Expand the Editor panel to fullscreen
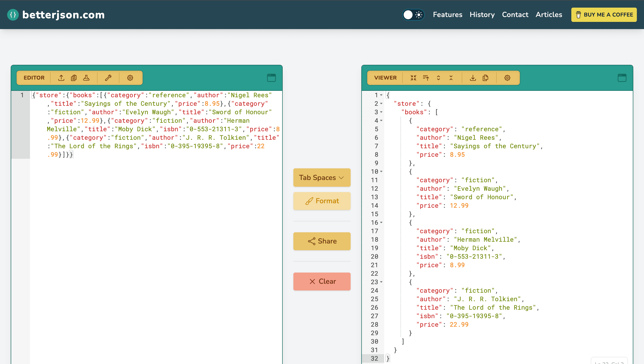Viewport: 644px width, 364px height. click(x=272, y=78)
